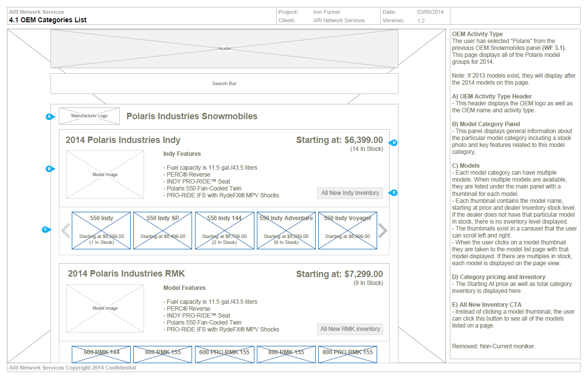
Task: Click the "Starting at: $6,399.00" price
Action: click(340, 140)
